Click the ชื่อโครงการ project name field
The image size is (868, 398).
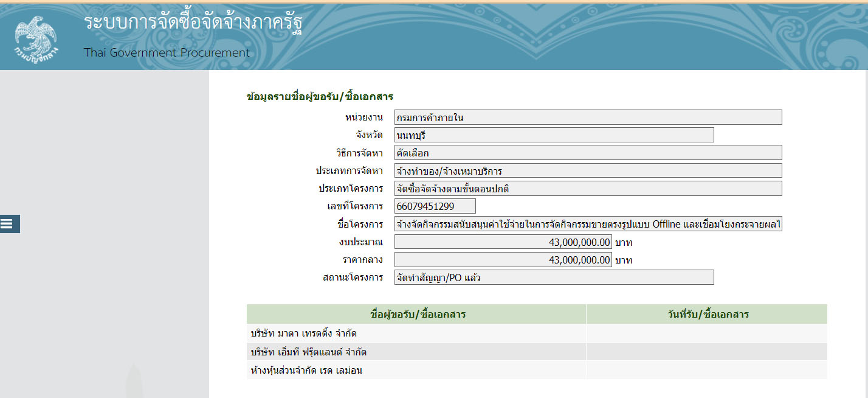588,225
